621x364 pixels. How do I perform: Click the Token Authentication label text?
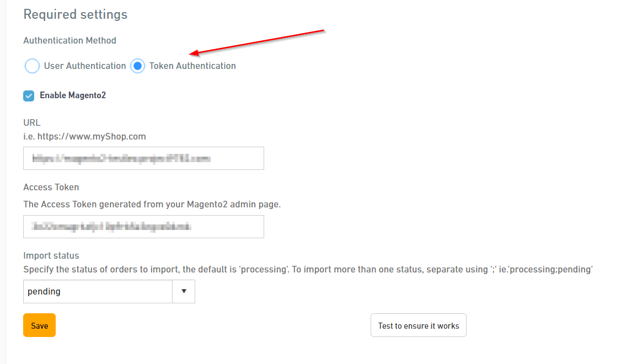[x=192, y=66]
